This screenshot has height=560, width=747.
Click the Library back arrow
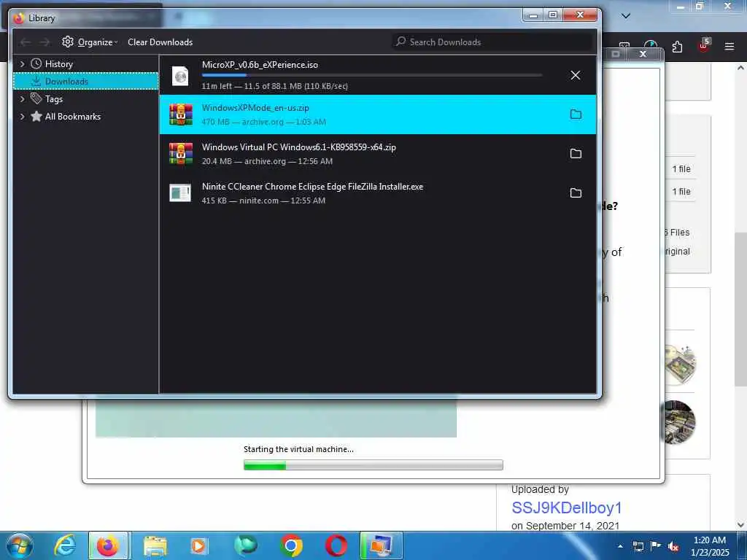26,42
